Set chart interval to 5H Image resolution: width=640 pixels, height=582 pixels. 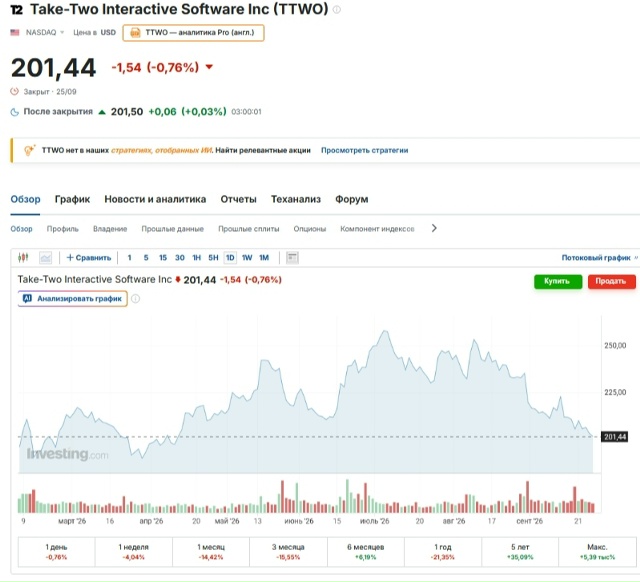[x=213, y=258]
